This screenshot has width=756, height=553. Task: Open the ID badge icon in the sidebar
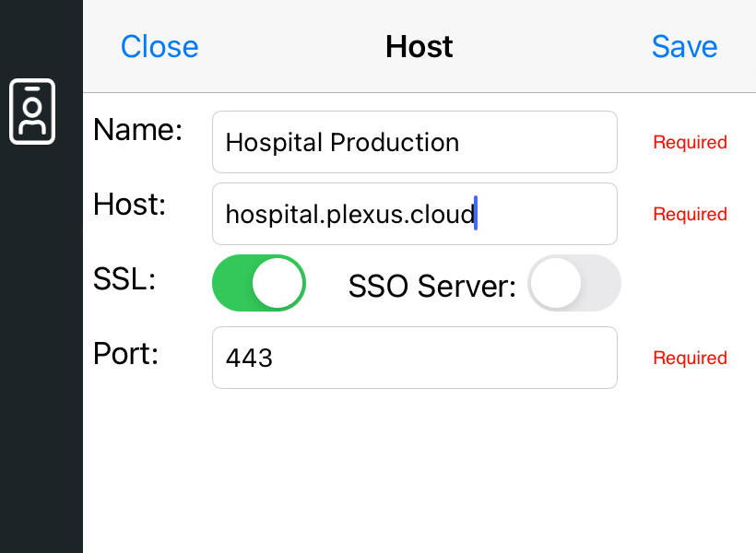(32, 112)
